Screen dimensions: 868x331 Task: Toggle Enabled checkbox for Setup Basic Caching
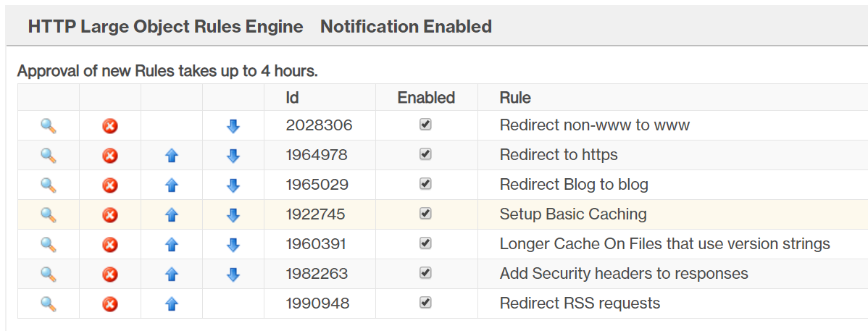coord(426,214)
